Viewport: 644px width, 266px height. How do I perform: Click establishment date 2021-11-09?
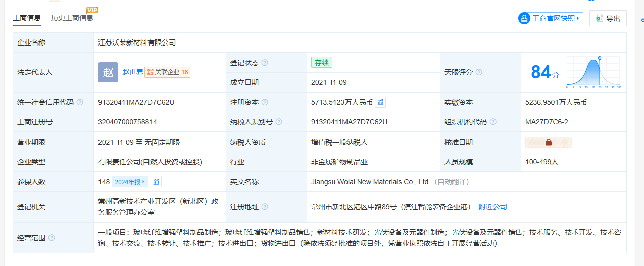coord(329,82)
